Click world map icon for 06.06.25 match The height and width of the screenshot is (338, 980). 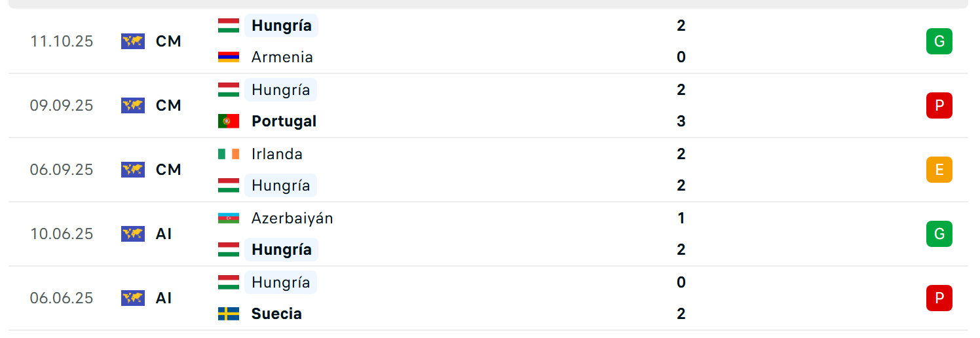[133, 298]
